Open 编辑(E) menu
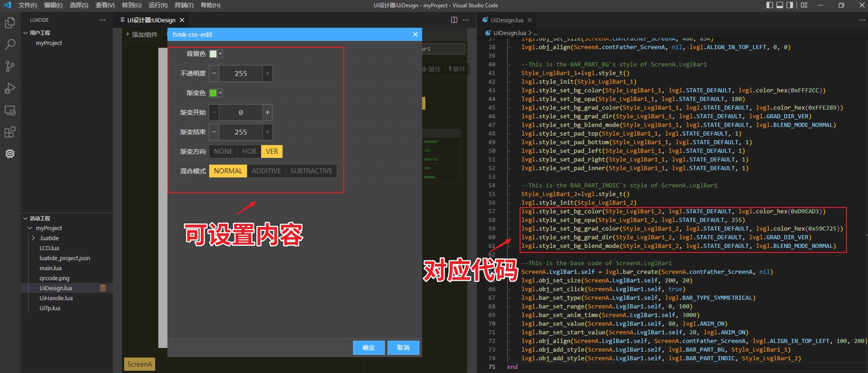Screen dimensions: 868x373 click(53, 5)
